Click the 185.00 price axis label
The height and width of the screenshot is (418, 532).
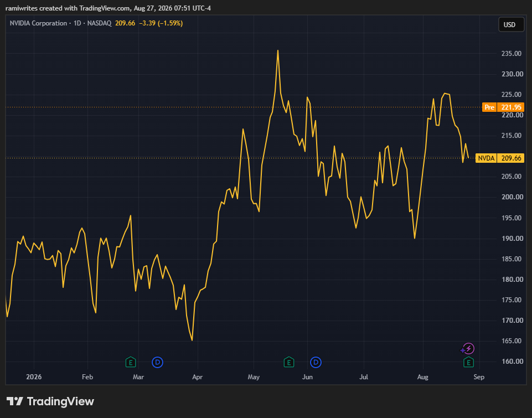click(x=512, y=259)
